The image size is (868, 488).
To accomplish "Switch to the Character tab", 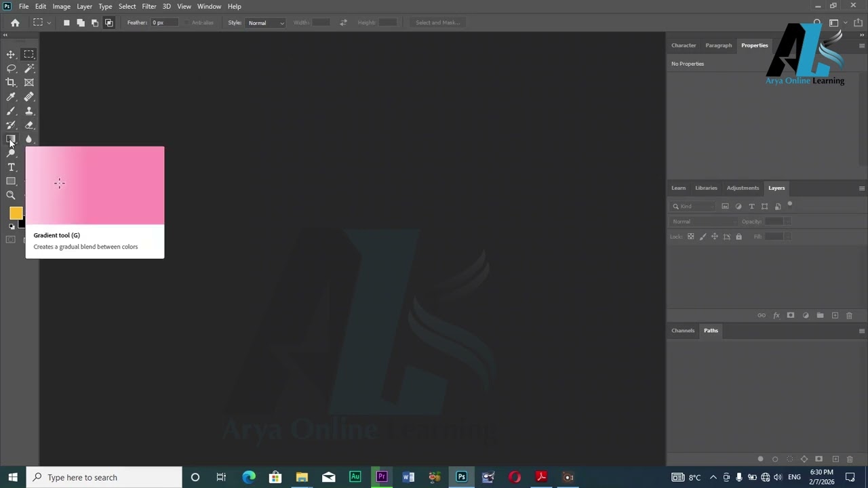I will click(684, 45).
